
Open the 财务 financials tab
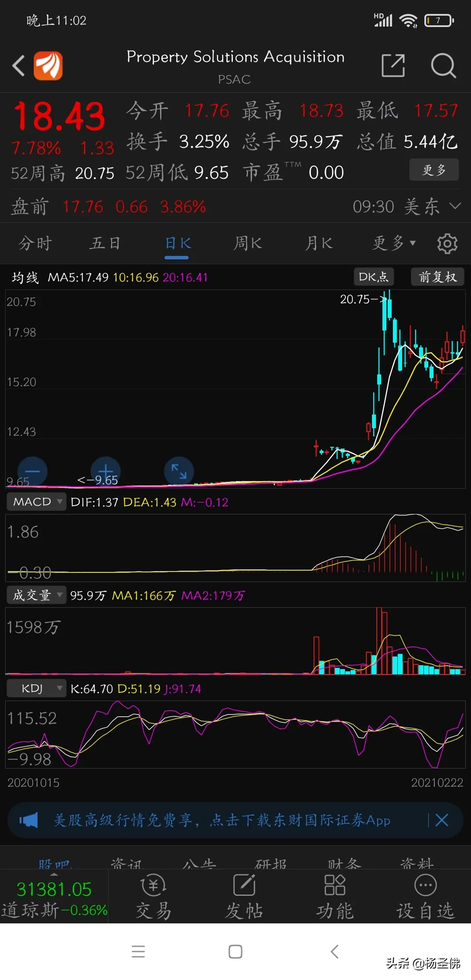coord(344,864)
